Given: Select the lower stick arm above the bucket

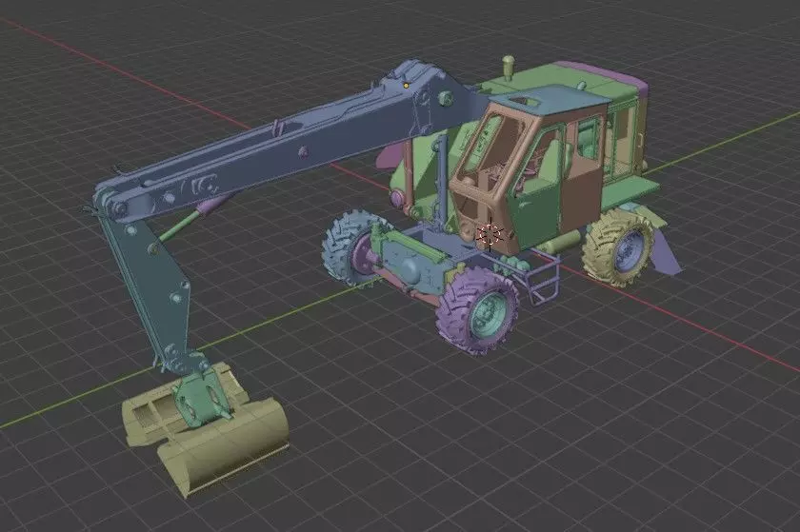Looking at the screenshot, I should (x=153, y=288).
